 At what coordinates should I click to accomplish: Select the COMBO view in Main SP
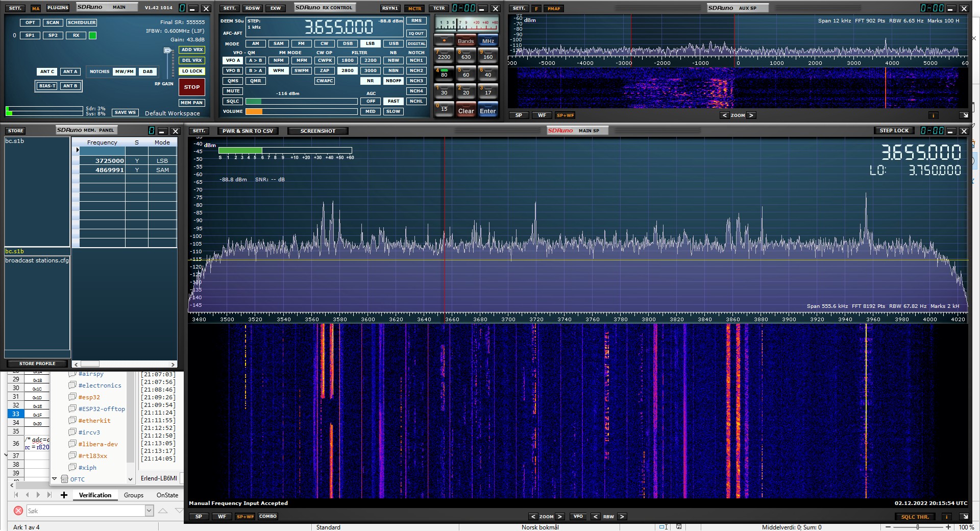(x=268, y=517)
